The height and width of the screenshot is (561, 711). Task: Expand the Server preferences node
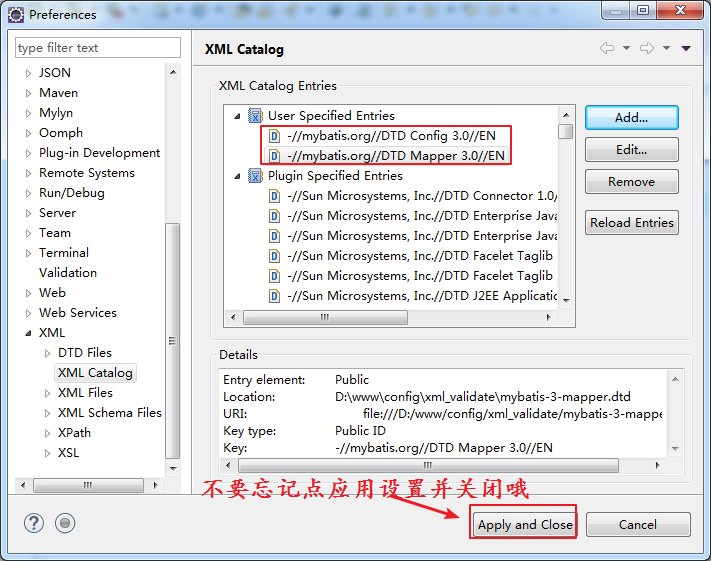point(29,213)
